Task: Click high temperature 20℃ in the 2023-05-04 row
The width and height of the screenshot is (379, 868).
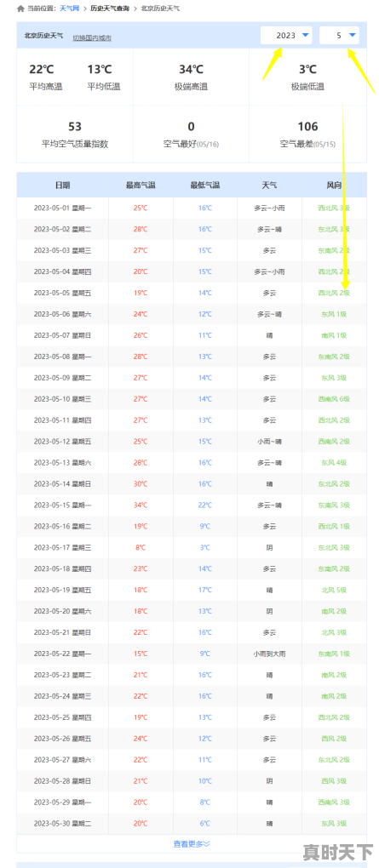Action: [x=141, y=271]
